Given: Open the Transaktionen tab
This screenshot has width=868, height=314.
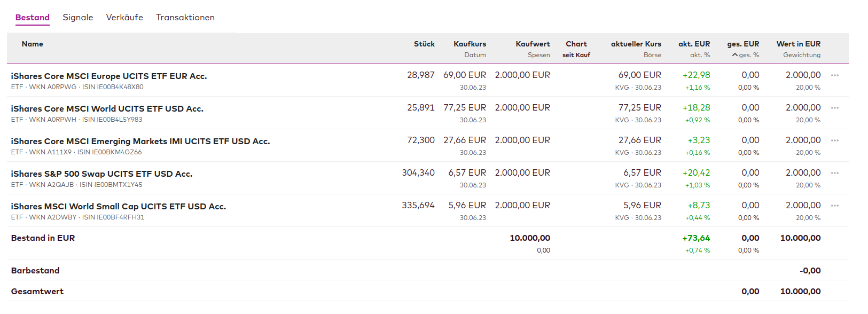Looking at the screenshot, I should click(x=185, y=17).
